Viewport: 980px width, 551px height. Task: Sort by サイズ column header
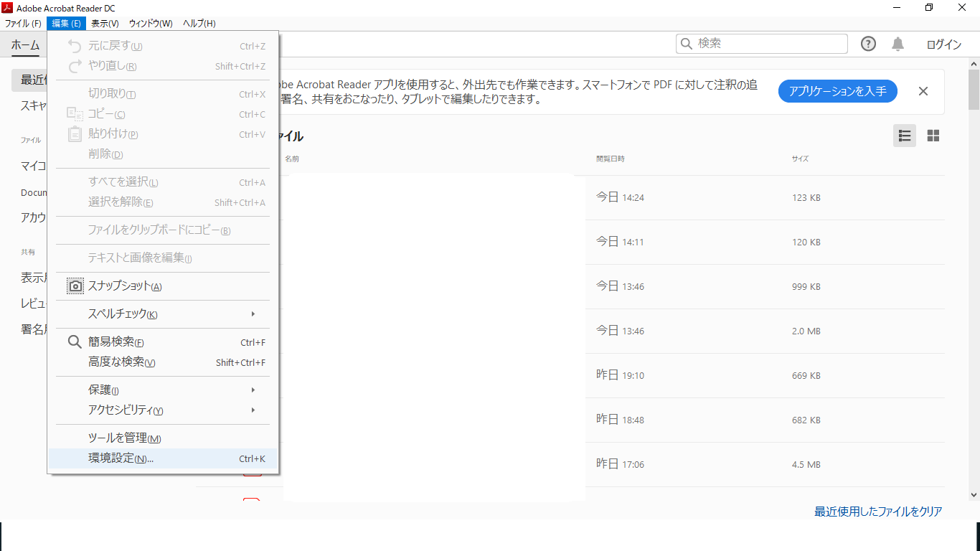(x=800, y=159)
